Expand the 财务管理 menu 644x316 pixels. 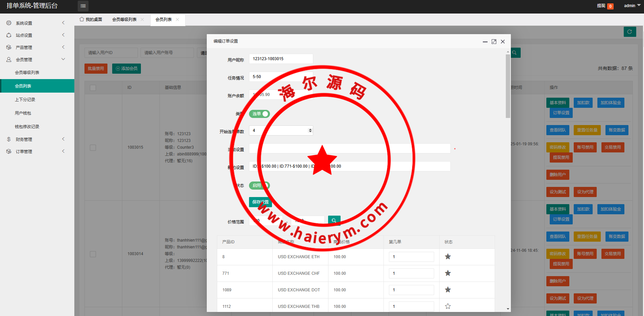[63, 139]
